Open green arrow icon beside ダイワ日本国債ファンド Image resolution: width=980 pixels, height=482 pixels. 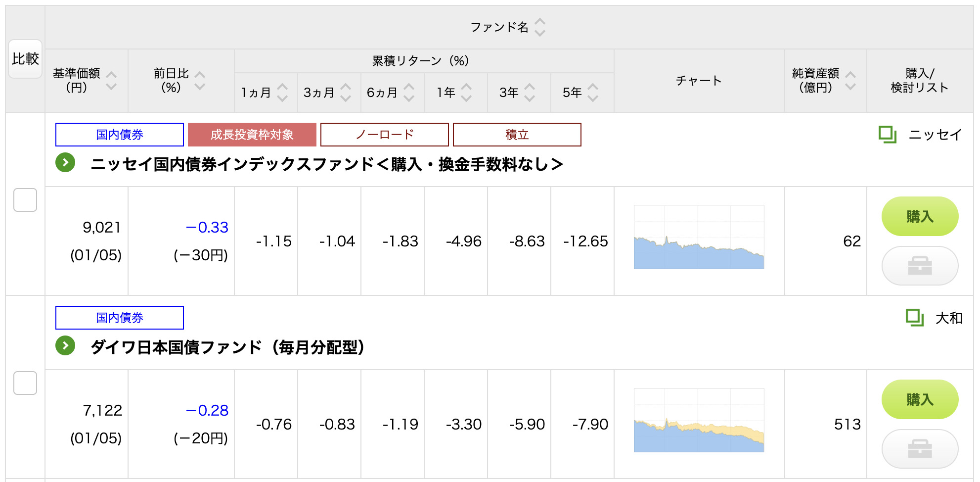tap(65, 345)
